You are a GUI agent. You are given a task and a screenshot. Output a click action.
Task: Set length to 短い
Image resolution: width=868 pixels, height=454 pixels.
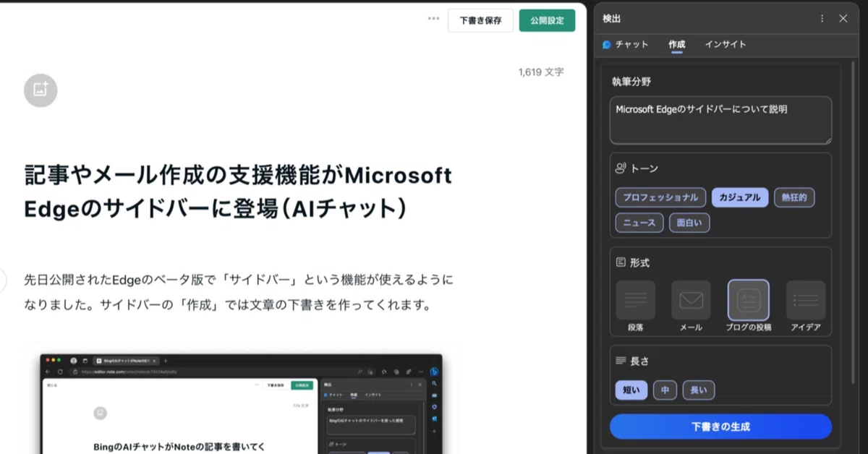point(631,390)
